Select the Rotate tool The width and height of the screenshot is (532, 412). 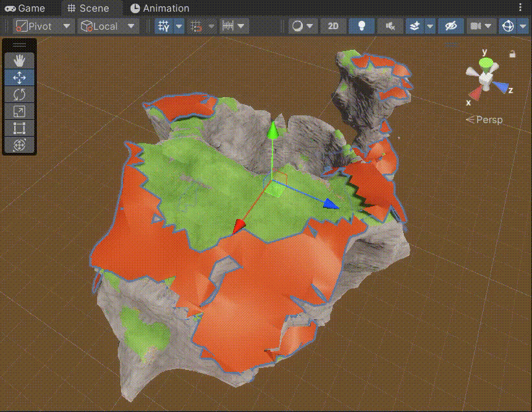point(19,95)
